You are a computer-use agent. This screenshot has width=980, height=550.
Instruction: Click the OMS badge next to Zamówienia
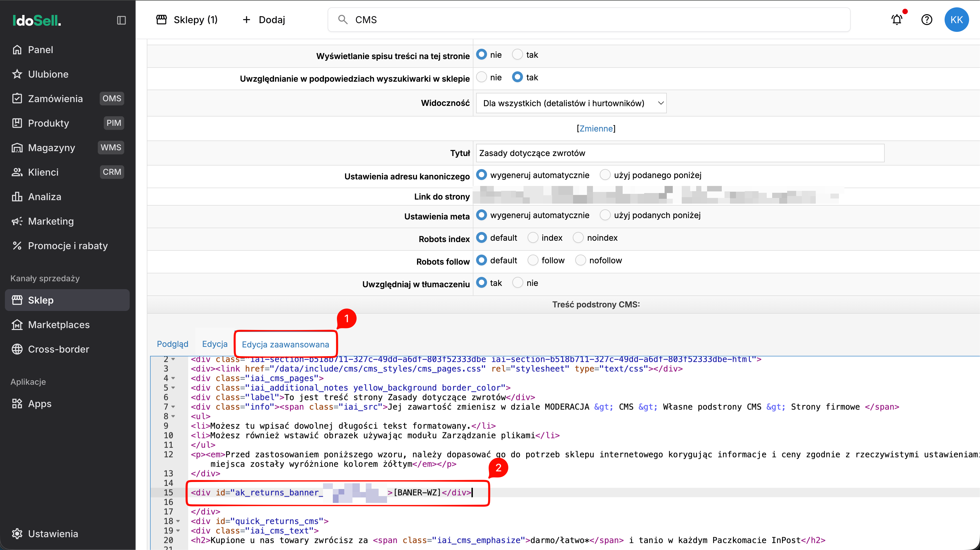[x=112, y=99]
